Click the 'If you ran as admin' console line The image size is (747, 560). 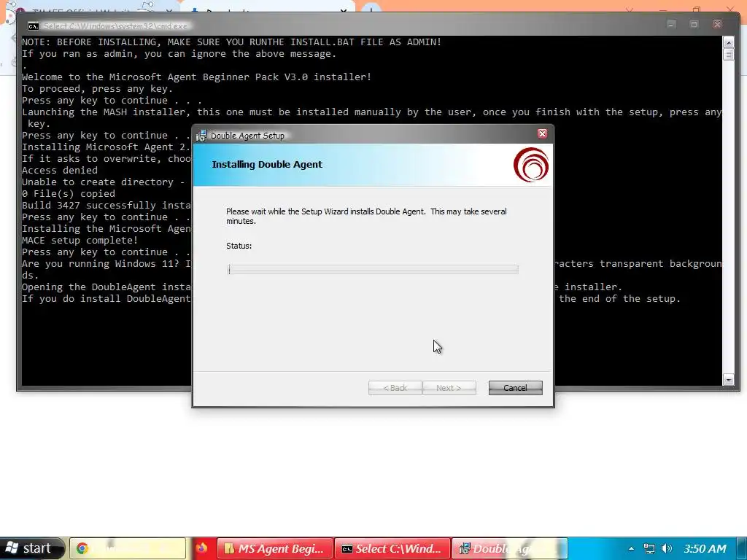(179, 53)
